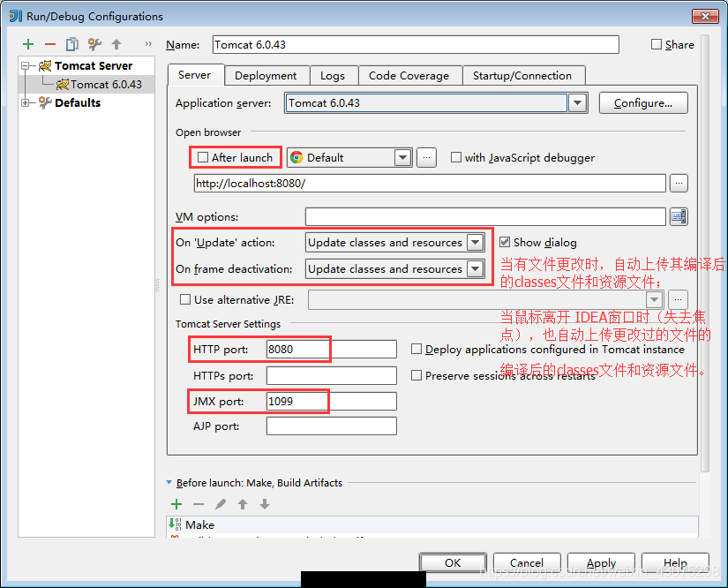Click the vertical scrollbar on right
This screenshot has width=728, height=588.
coord(705,253)
